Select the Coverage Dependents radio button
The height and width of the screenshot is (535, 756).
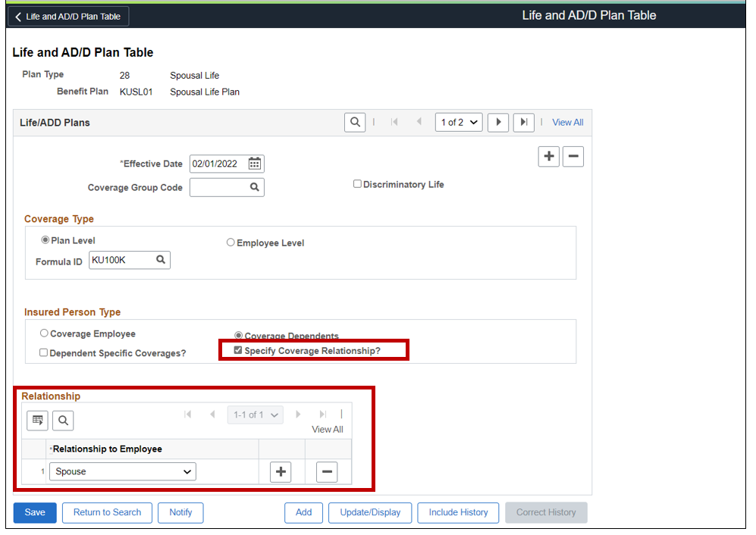(x=238, y=335)
